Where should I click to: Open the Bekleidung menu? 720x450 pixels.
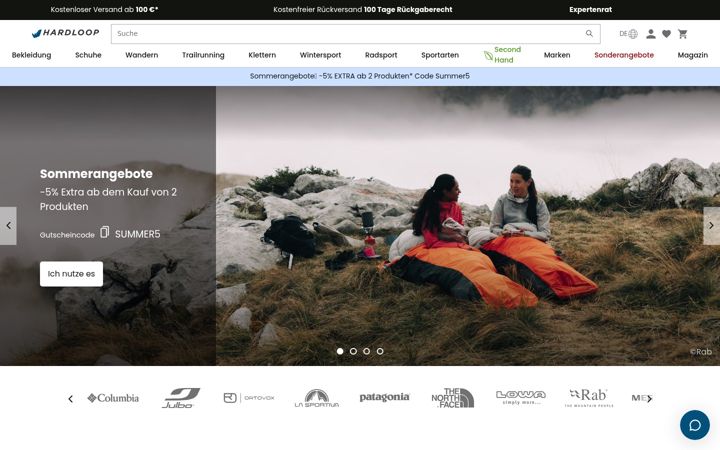(31, 55)
